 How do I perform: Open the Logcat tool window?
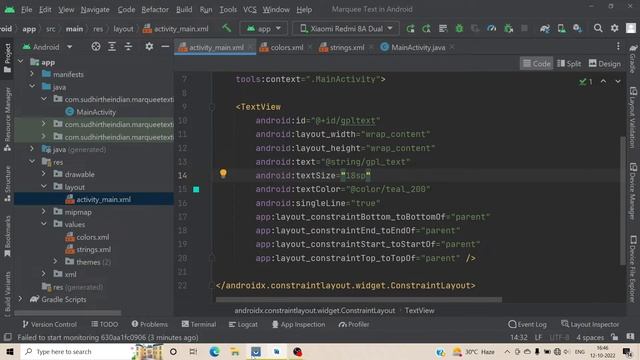coord(243,324)
